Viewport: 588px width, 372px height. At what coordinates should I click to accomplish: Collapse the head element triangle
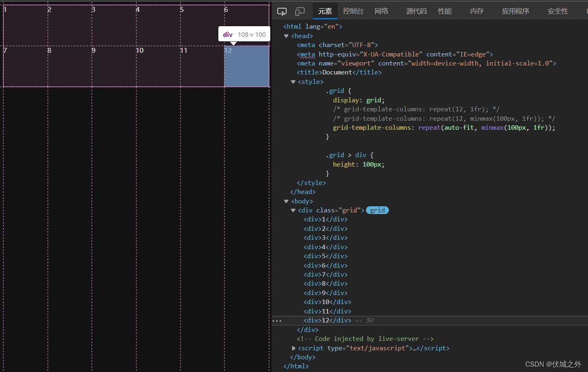(x=286, y=36)
